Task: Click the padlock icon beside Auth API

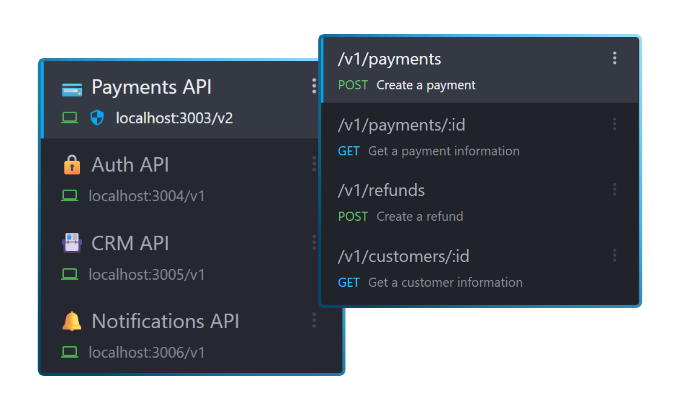Action: 71,165
